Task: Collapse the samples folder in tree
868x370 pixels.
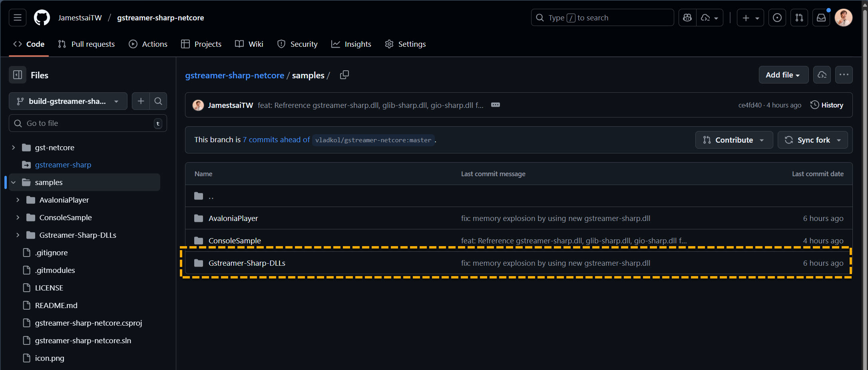Action: coord(14,182)
